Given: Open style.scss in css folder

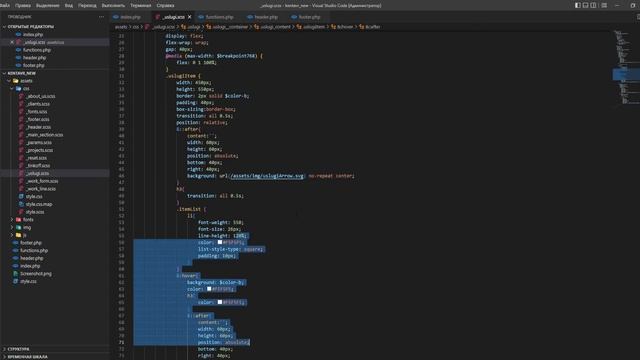Looking at the screenshot, I should [x=35, y=212].
